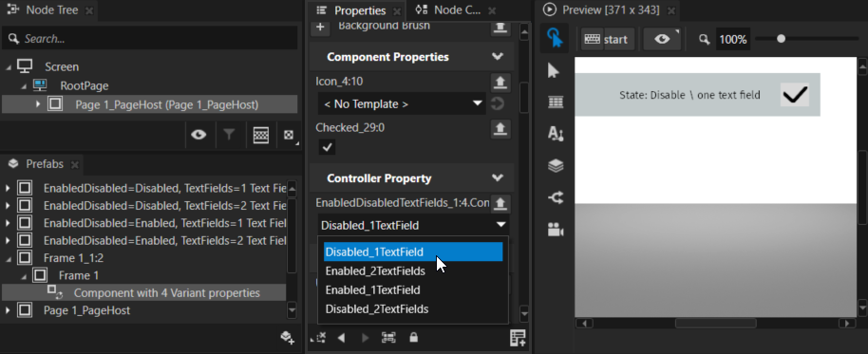Viewport: 868px width, 354px height.
Task: Click the layers stack icon in Preview sidebar
Action: pyautogui.click(x=556, y=165)
